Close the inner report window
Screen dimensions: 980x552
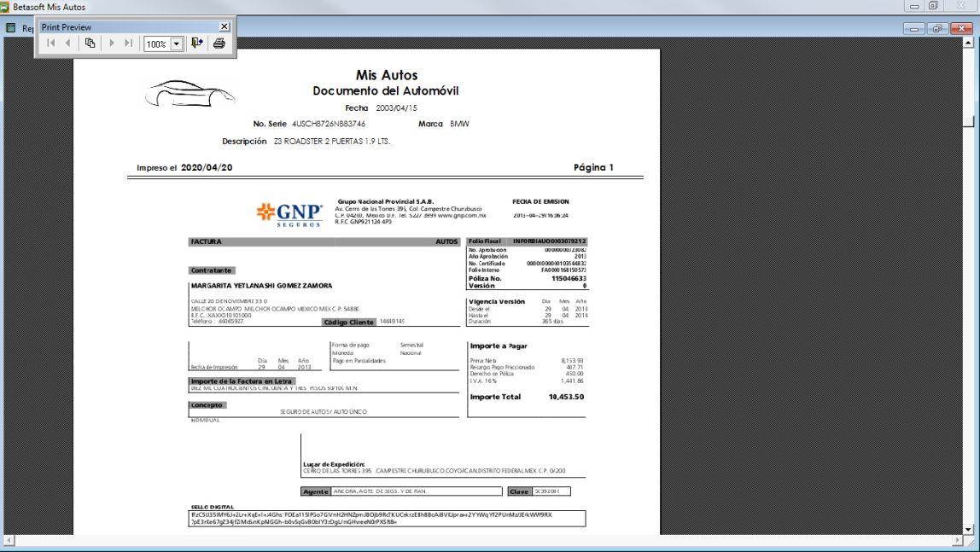click(x=961, y=29)
